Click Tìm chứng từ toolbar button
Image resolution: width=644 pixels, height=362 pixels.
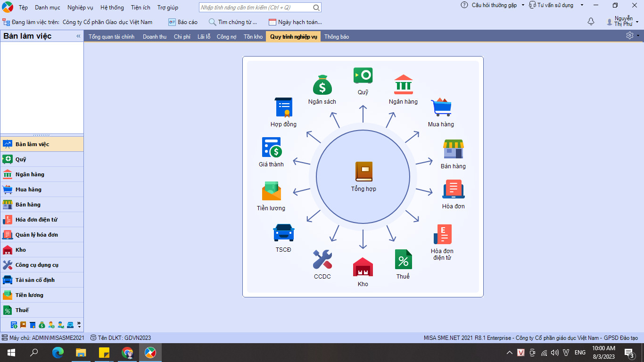pyautogui.click(x=233, y=22)
